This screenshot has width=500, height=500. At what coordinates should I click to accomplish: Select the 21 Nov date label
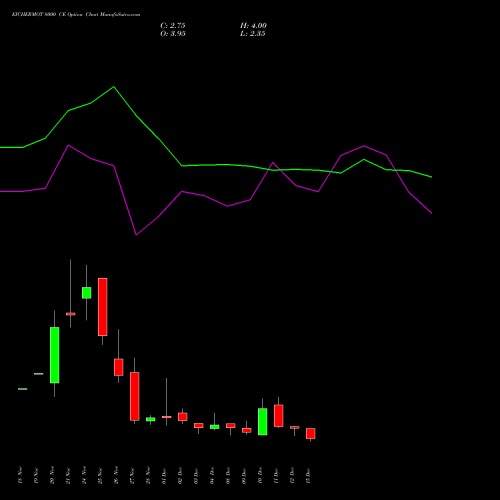point(68,475)
